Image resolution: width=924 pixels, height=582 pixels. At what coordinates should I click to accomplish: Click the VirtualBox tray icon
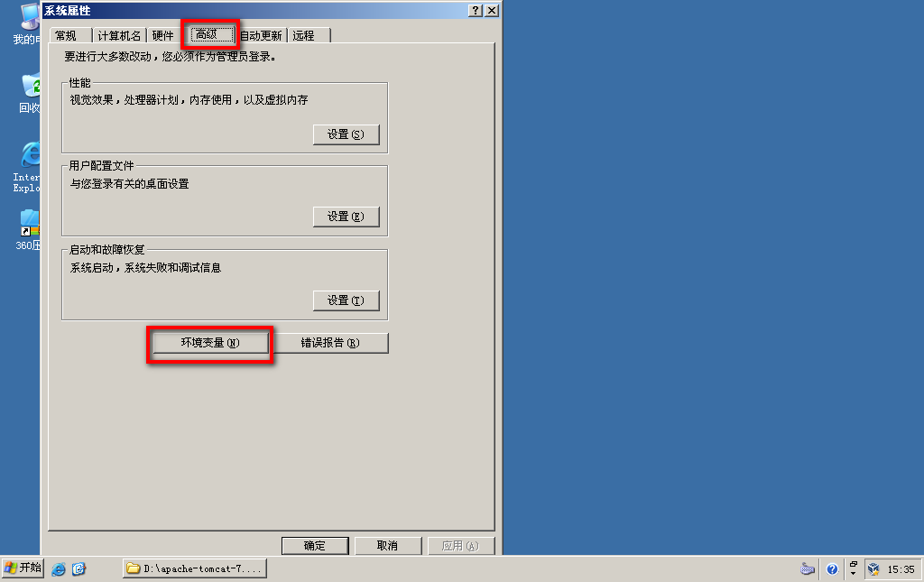click(x=873, y=569)
